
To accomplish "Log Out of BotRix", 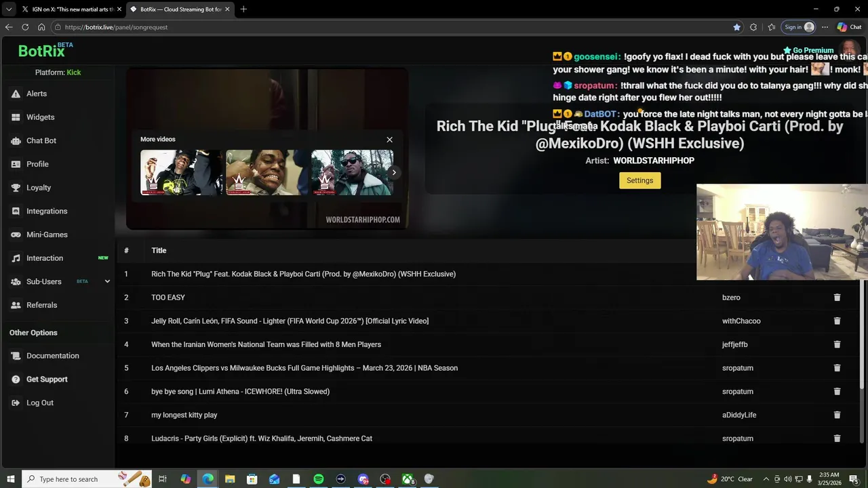I will click(39, 403).
